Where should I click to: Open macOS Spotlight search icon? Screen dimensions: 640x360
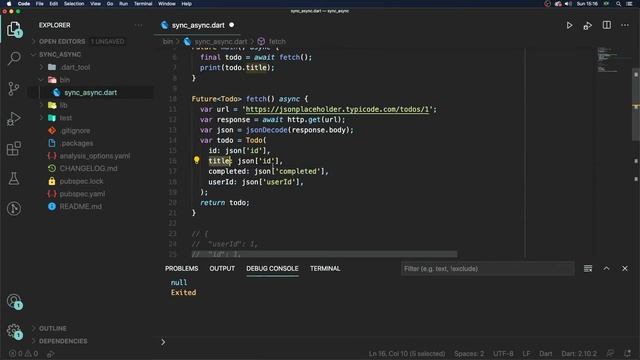pyautogui.click(x=618, y=4)
